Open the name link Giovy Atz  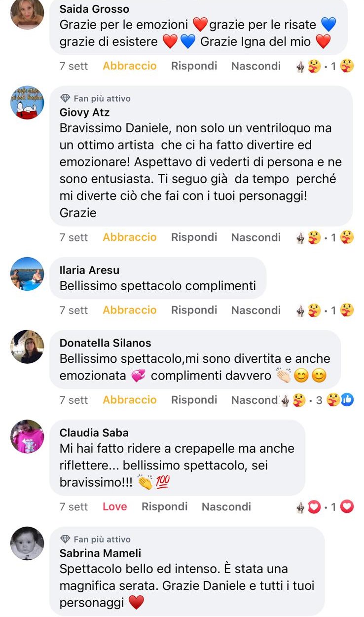tap(85, 113)
